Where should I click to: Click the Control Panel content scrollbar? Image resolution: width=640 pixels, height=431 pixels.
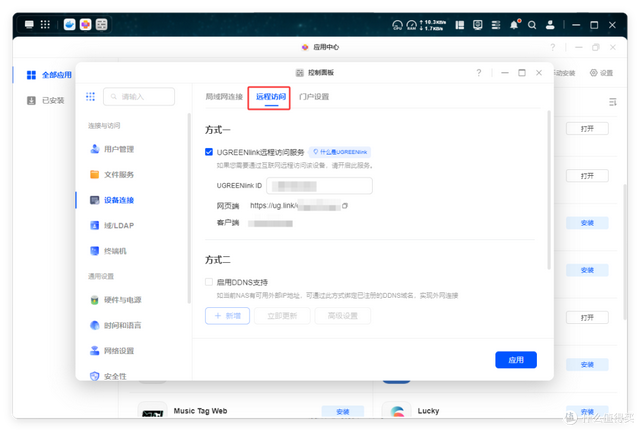pyautogui.click(x=549, y=190)
